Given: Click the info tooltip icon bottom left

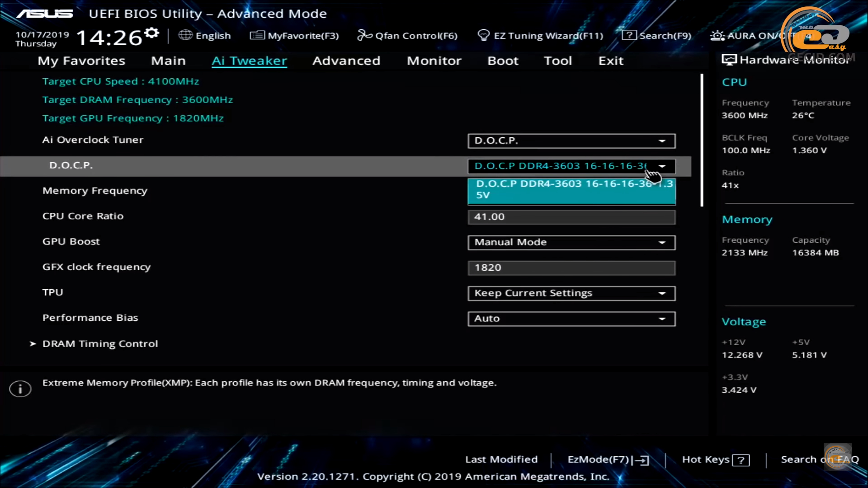Looking at the screenshot, I should click(x=20, y=389).
